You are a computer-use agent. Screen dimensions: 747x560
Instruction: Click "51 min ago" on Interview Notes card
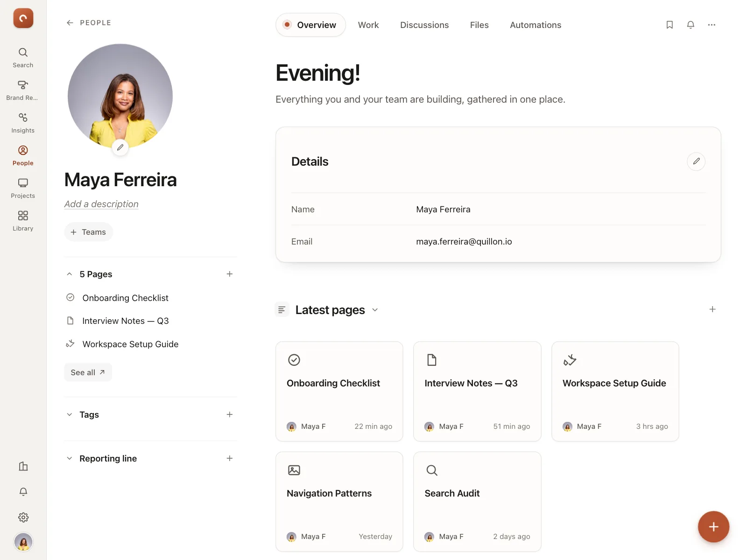[x=511, y=426]
